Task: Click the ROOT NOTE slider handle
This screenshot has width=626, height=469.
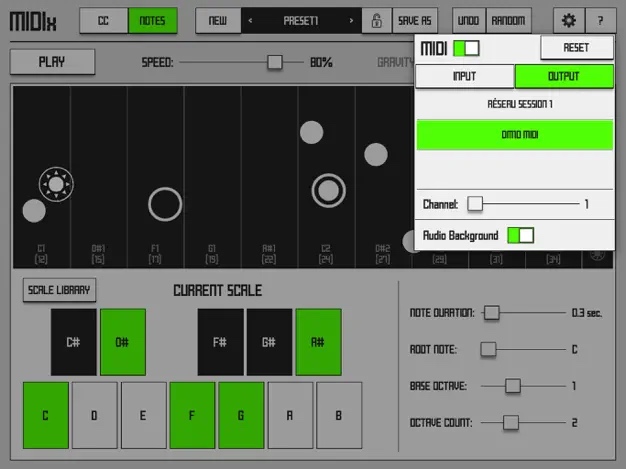Action: click(488, 349)
